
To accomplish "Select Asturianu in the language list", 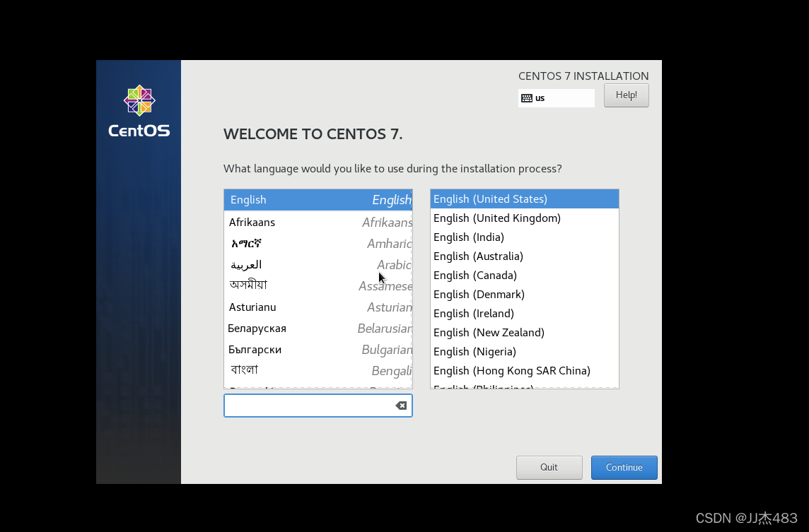I will 318,307.
